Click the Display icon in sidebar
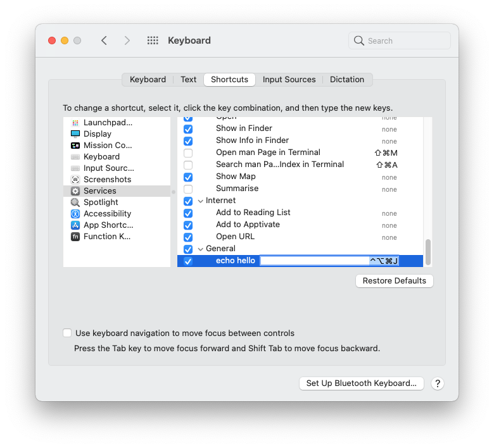 coord(75,134)
